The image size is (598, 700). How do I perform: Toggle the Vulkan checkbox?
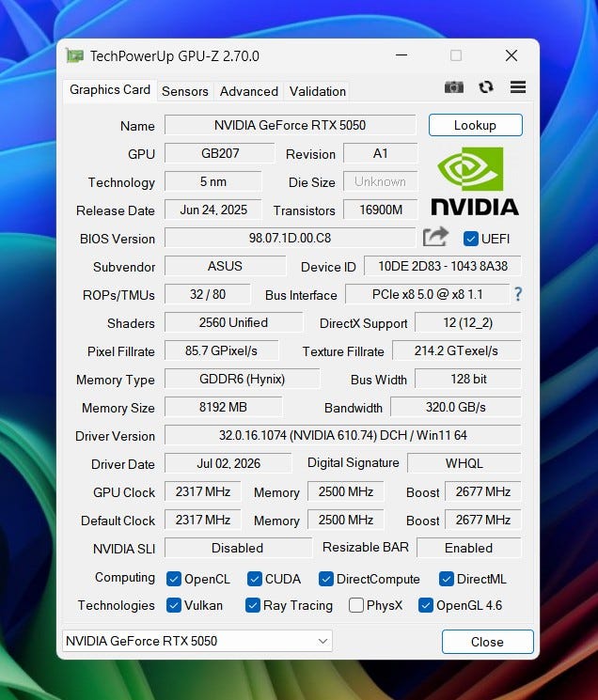pos(173,605)
